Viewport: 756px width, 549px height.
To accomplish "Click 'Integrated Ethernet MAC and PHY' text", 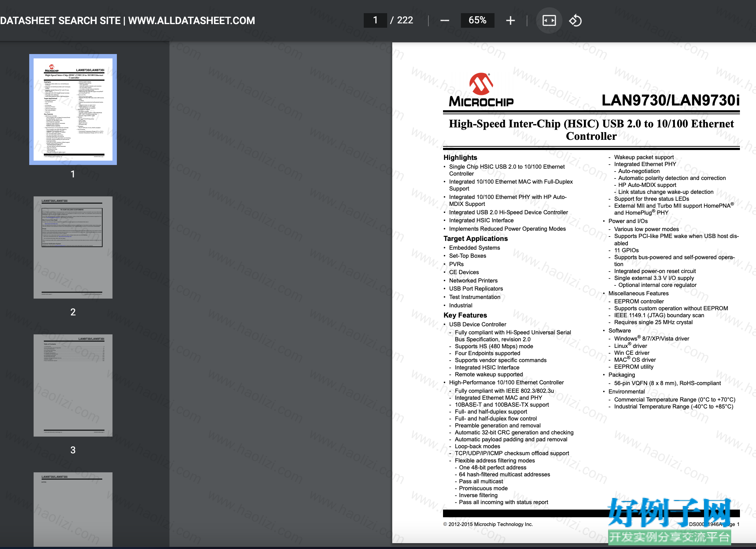I will point(498,398).
